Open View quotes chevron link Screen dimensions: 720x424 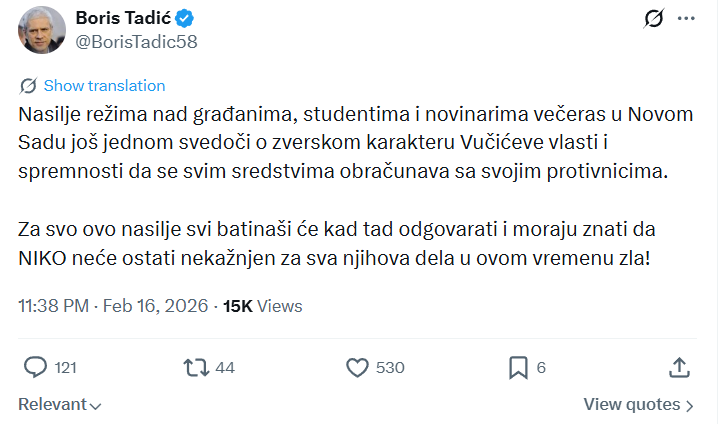[638, 405]
